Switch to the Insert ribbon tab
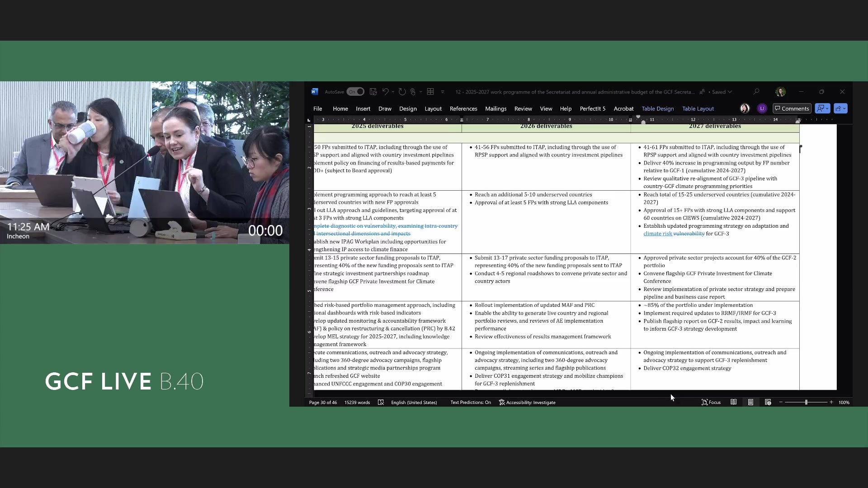The width and height of the screenshot is (868, 488). click(363, 108)
